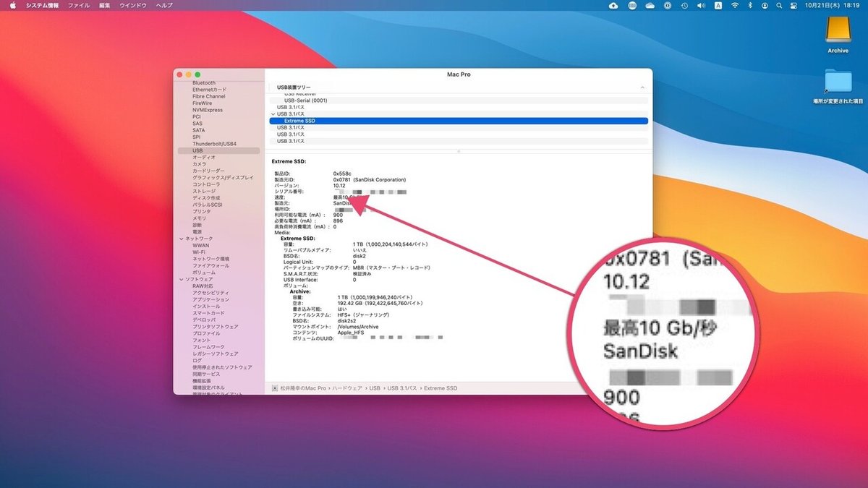The width and height of the screenshot is (868, 488).
Task: Open the input source 'A' menu
Action: coord(718,5)
